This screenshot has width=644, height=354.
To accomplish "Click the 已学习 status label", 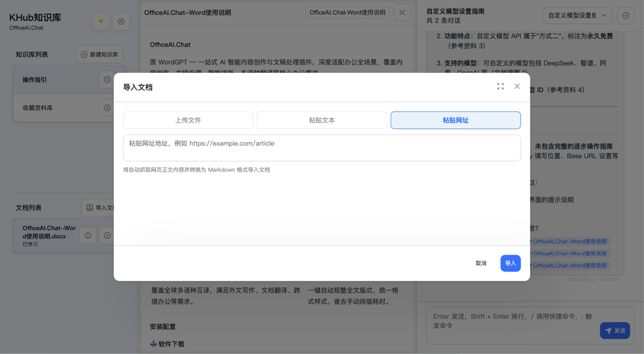I will click(30, 245).
